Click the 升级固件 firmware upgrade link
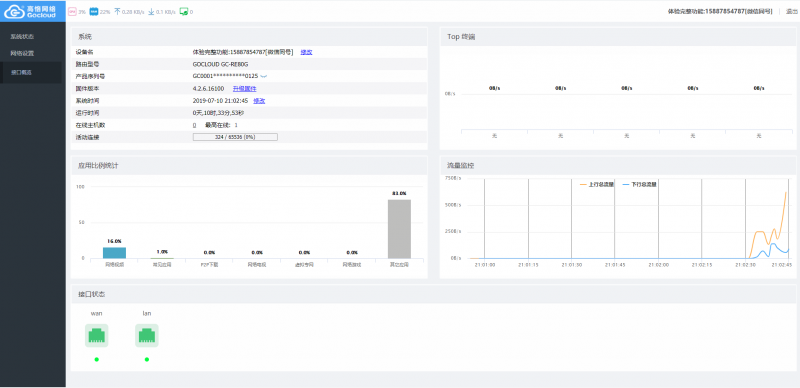 click(244, 88)
